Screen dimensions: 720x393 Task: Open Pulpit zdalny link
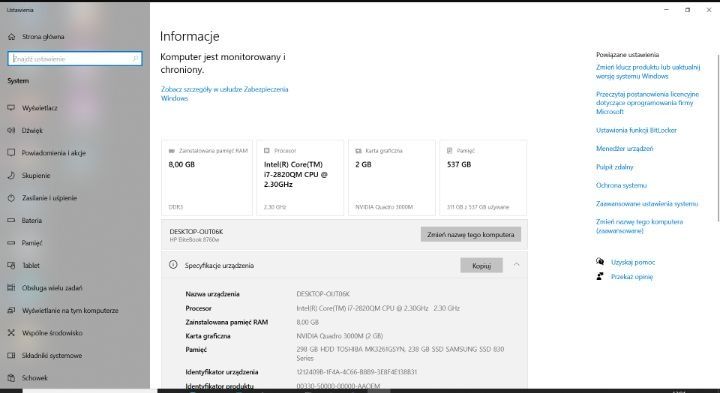[x=614, y=167]
